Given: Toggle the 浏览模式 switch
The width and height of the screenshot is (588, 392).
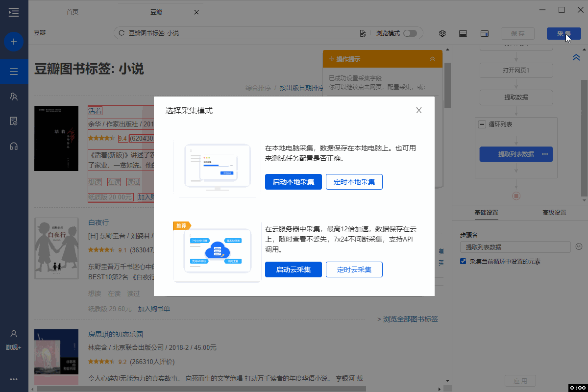Looking at the screenshot, I should (x=410, y=33).
